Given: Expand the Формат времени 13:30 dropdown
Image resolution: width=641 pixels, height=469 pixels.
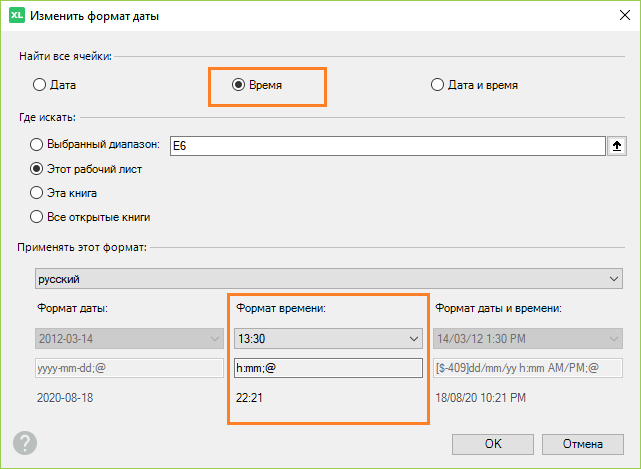Looking at the screenshot, I should [x=327, y=339].
